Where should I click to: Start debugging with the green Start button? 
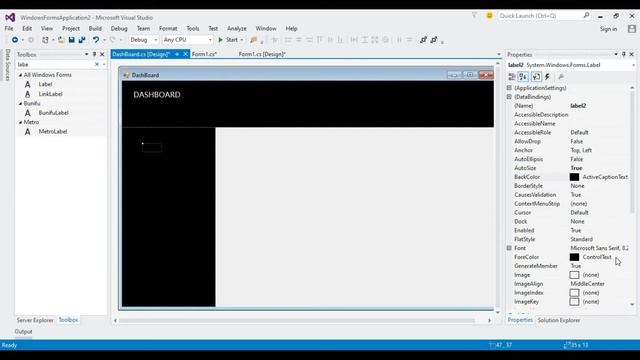(228, 40)
